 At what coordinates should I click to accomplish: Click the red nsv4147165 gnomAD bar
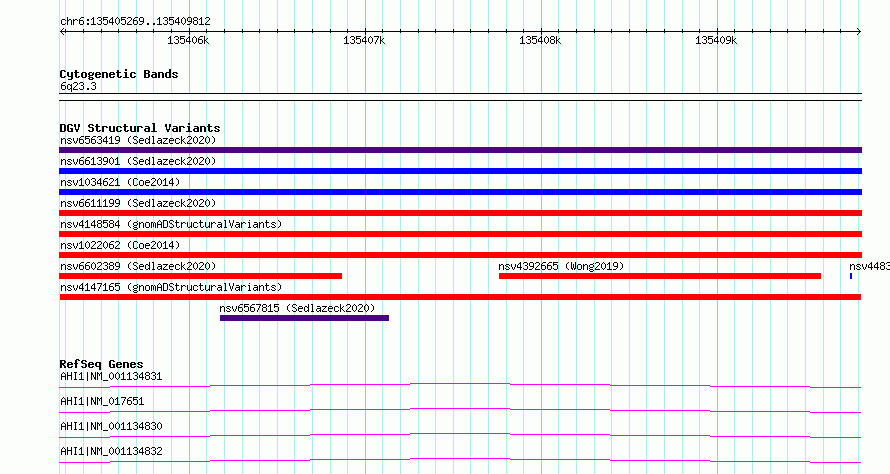(x=460, y=297)
